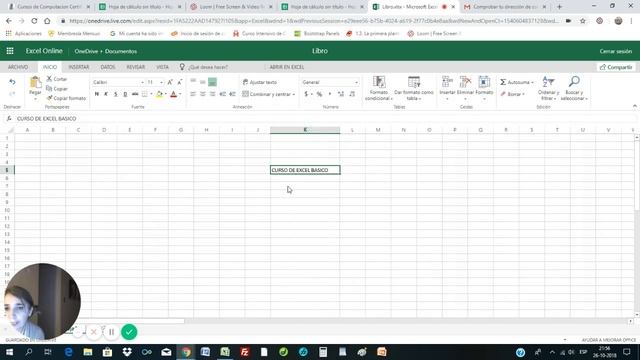The height and width of the screenshot is (360, 640).
Task: Select column K header
Action: [305, 130]
